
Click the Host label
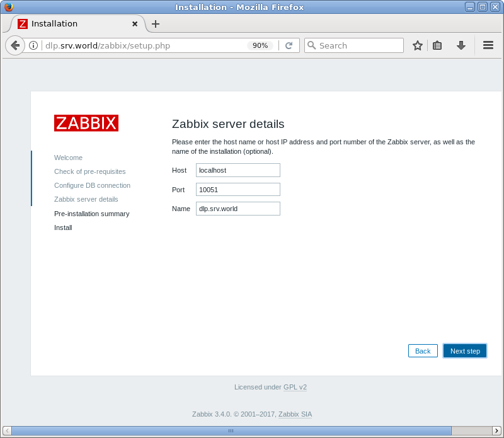179,170
